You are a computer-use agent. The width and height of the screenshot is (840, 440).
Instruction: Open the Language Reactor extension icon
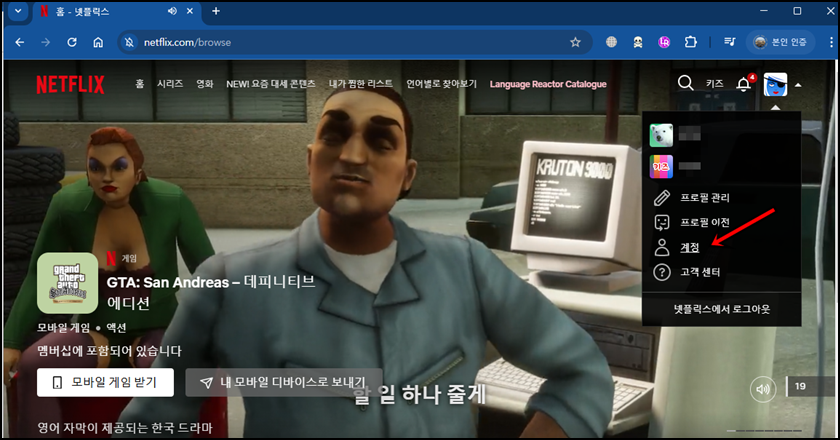[664, 42]
